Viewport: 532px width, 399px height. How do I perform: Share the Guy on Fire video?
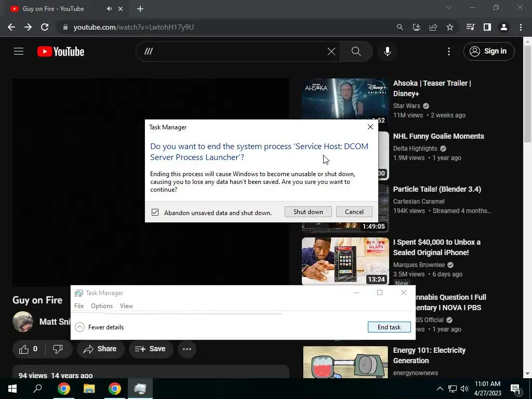100,349
